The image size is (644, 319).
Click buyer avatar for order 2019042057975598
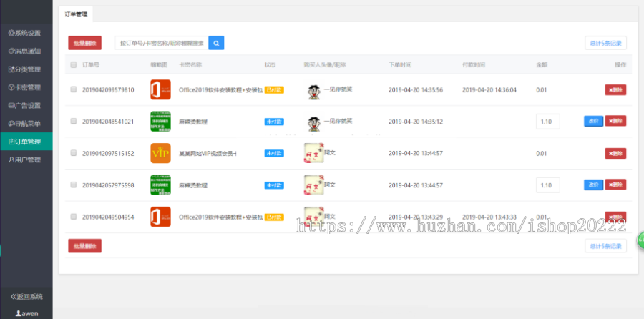(x=314, y=185)
